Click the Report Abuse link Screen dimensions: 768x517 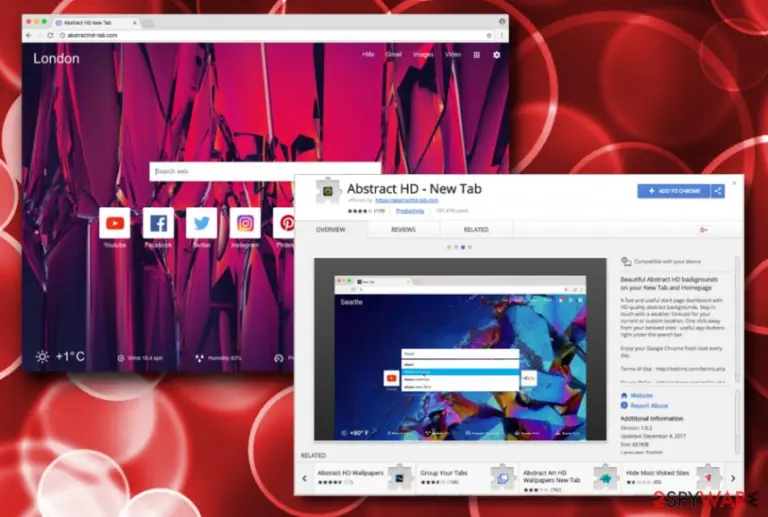(x=649, y=405)
